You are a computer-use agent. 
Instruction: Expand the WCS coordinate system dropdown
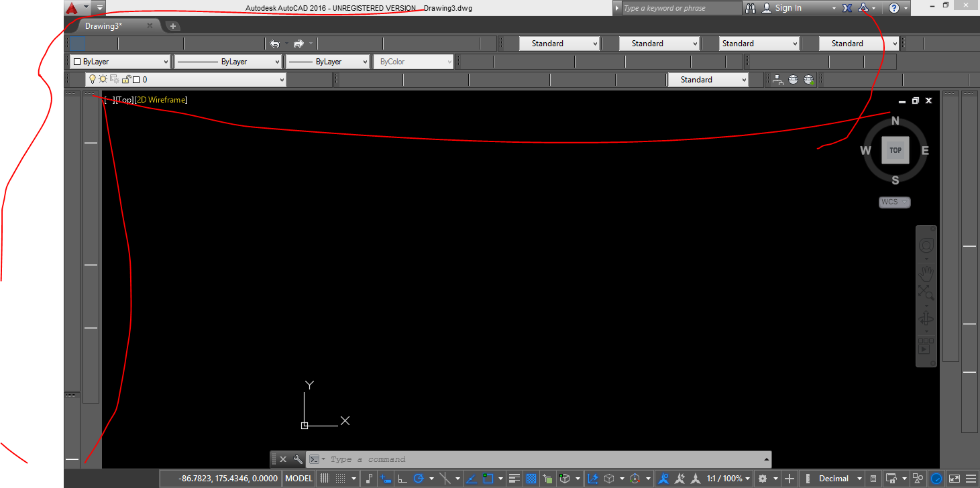point(895,202)
